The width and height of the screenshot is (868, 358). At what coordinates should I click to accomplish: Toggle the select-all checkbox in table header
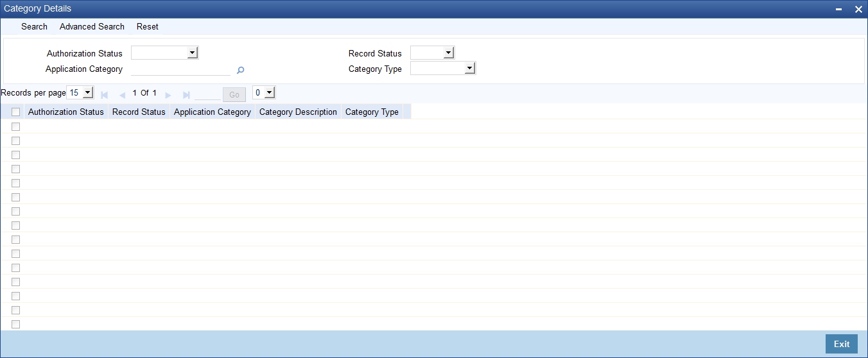[x=16, y=112]
